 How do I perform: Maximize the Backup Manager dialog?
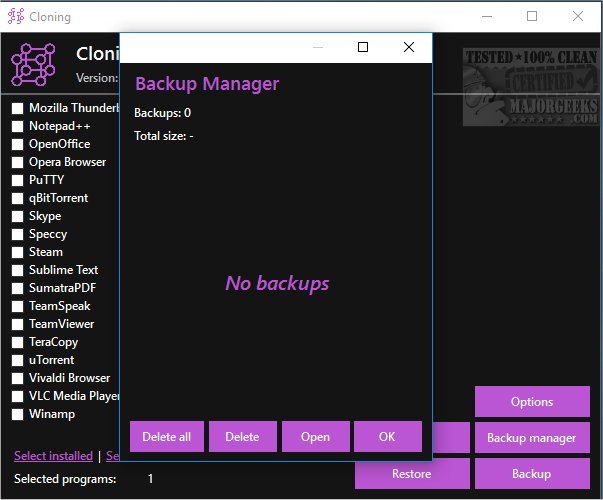[363, 47]
